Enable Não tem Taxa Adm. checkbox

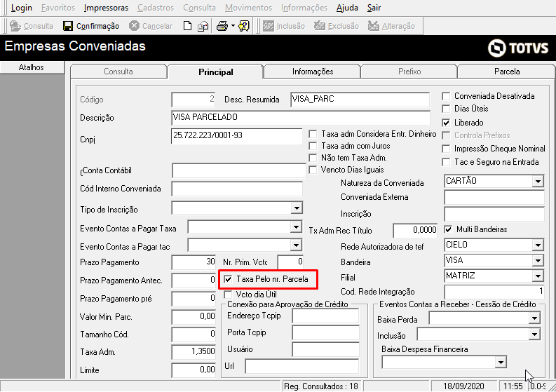pyautogui.click(x=313, y=158)
